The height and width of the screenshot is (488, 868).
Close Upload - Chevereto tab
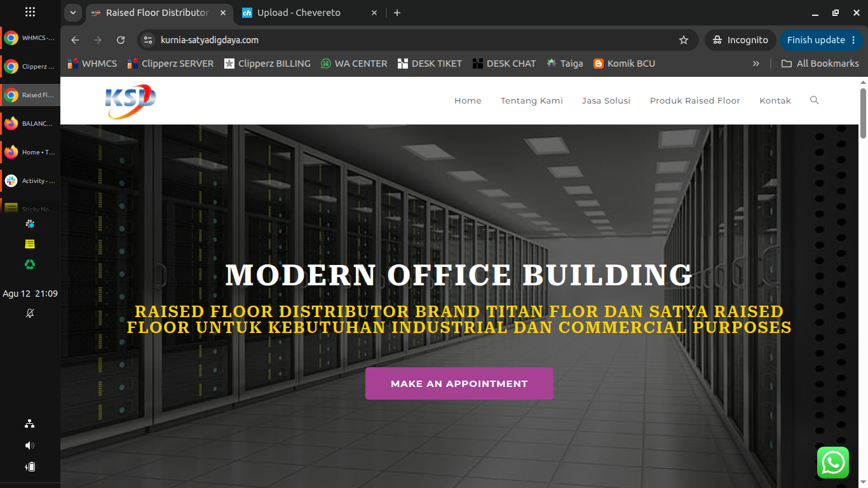374,13
